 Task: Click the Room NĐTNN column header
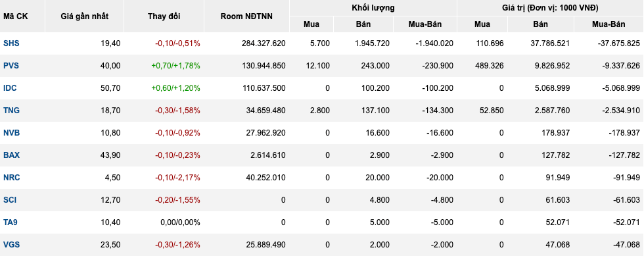point(246,16)
